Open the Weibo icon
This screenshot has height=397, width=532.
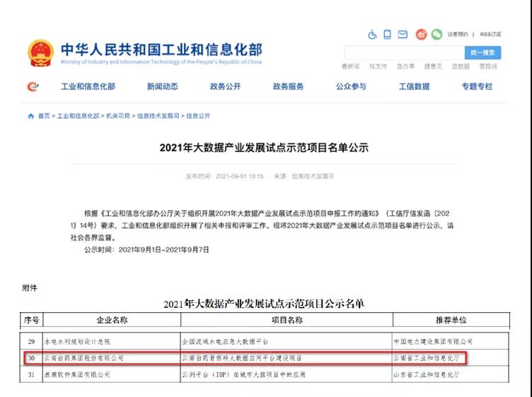click(421, 34)
